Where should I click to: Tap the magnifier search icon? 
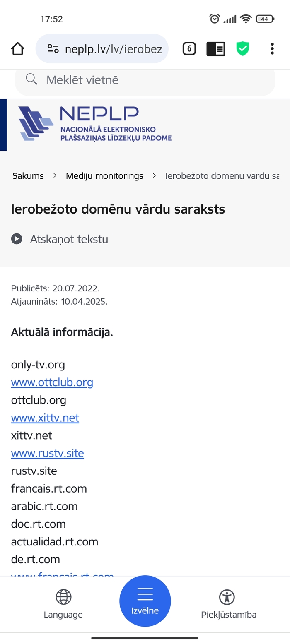tap(31, 79)
